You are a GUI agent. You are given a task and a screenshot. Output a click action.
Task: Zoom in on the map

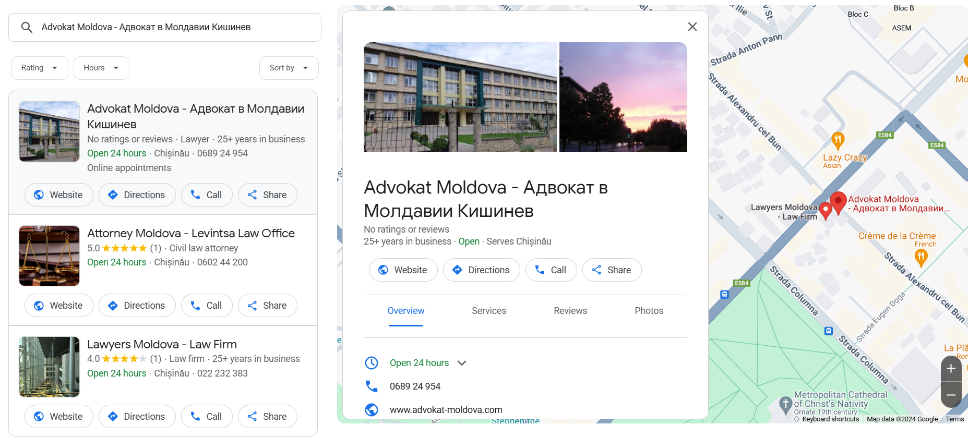[x=951, y=369]
